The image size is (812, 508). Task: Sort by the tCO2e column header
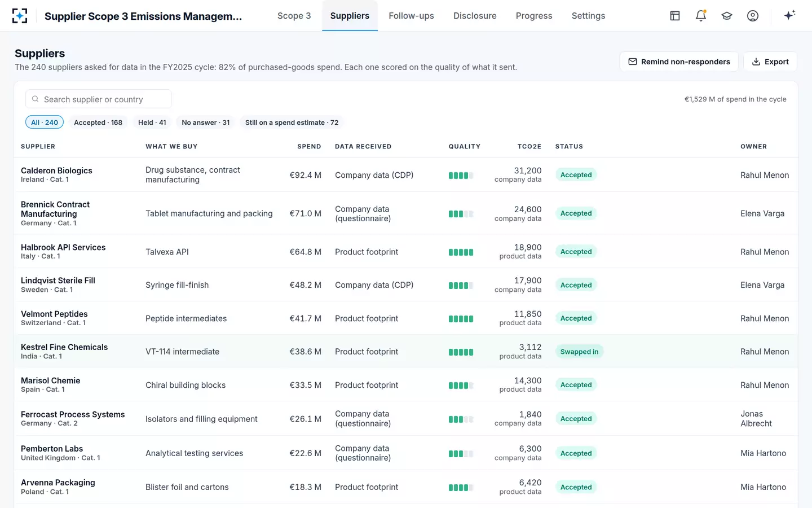[x=529, y=146]
